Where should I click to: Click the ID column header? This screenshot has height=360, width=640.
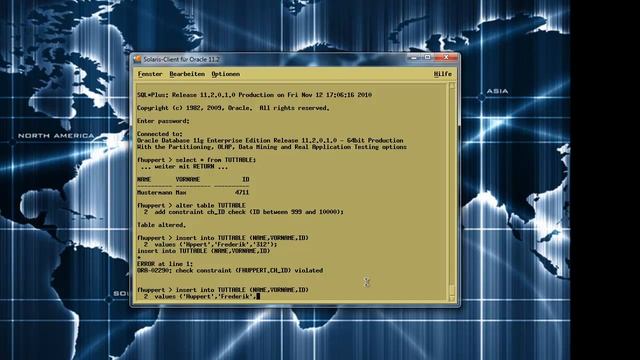click(x=246, y=180)
